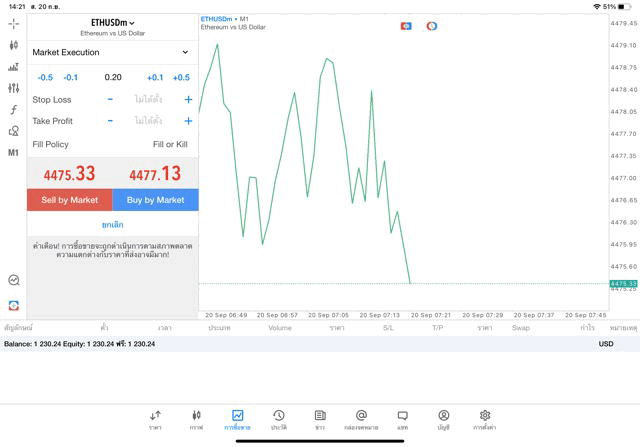
Task: Open the drawing objects shapes icon
Action: click(13, 131)
